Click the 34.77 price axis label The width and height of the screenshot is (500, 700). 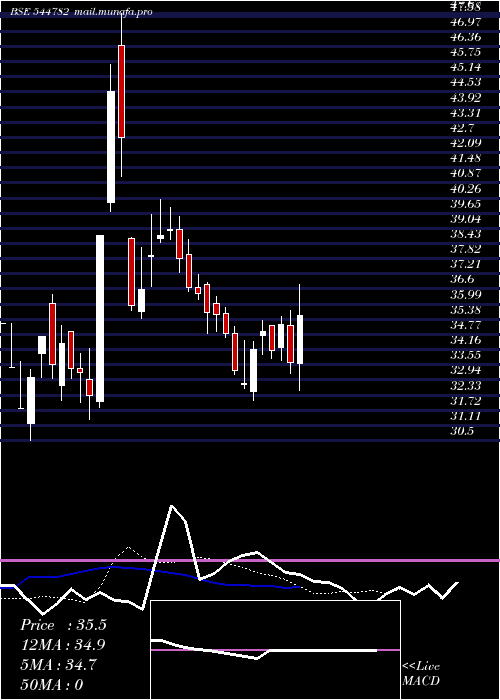point(465,325)
